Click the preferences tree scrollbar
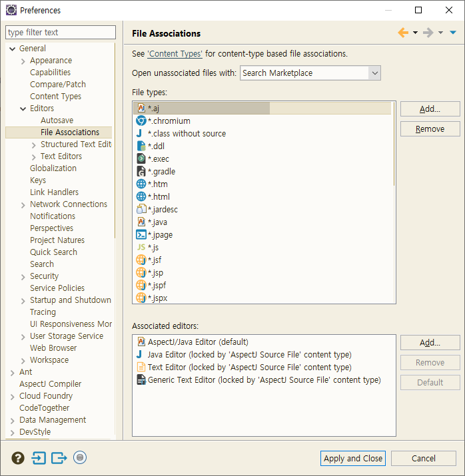 coord(115,141)
